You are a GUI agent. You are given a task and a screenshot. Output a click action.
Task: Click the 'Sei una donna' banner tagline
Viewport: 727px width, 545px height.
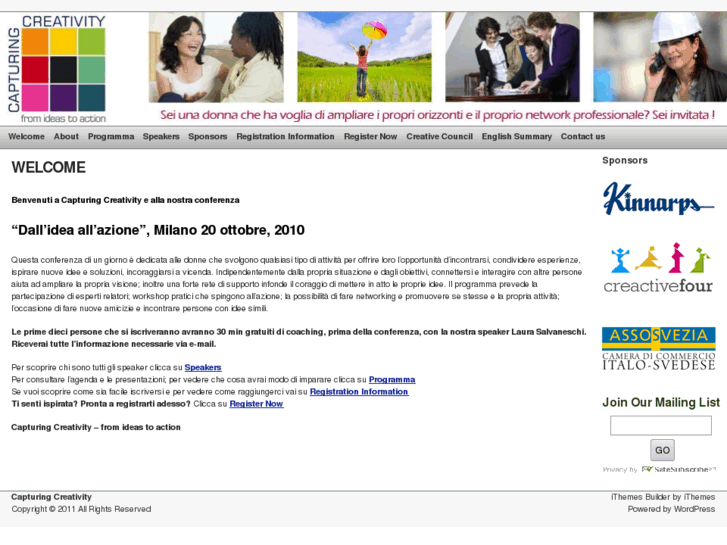[437, 115]
